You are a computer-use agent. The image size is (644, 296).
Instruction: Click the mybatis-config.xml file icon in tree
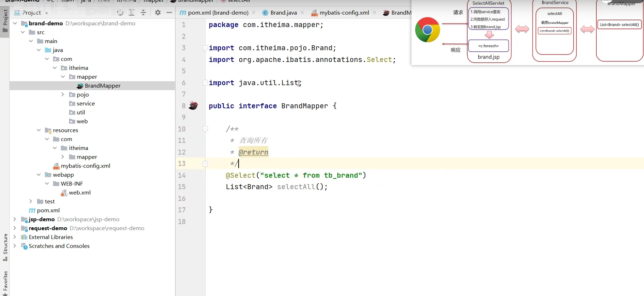(56, 166)
